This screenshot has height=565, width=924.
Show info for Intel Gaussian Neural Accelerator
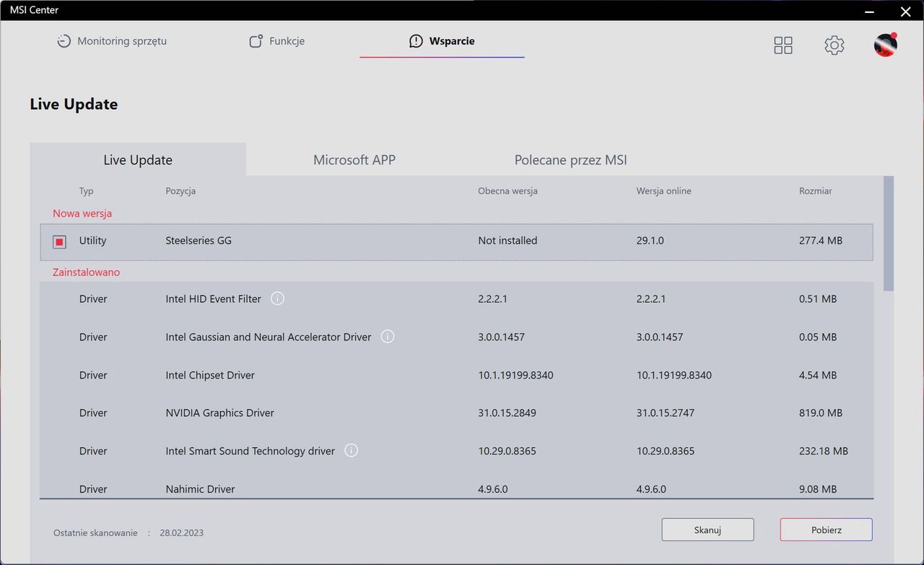click(x=388, y=337)
